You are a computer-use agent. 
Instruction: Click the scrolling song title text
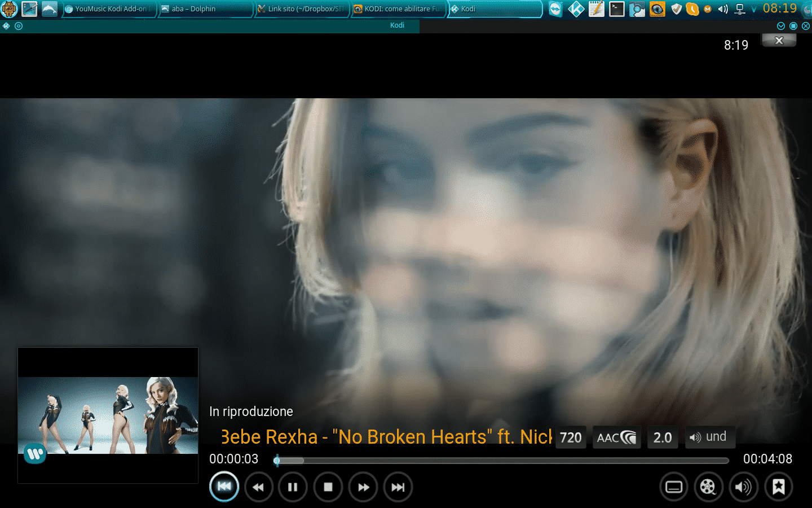click(386, 437)
